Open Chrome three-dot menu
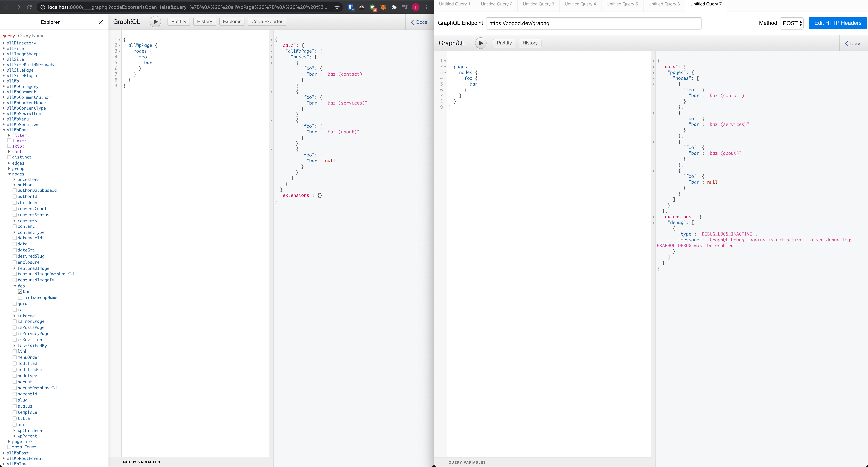This screenshot has height=467, width=868. click(427, 7)
